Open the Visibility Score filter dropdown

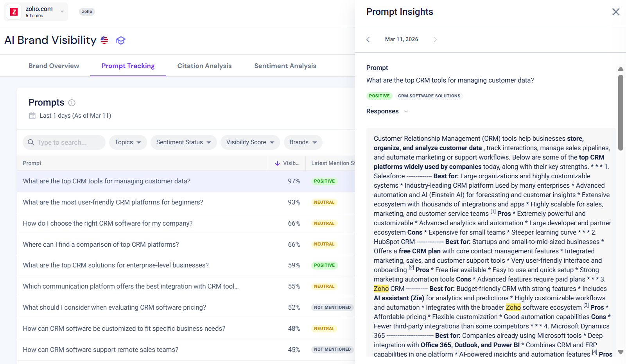250,142
